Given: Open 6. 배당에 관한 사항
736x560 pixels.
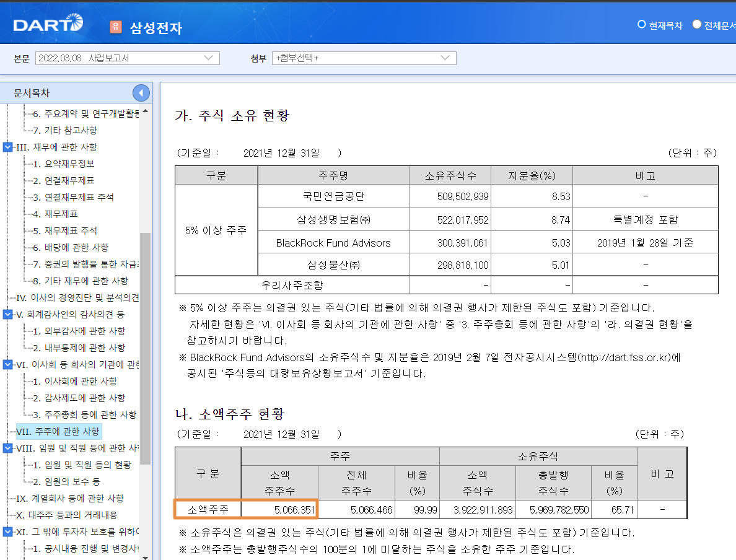Looking at the screenshot, I should 71,247.
